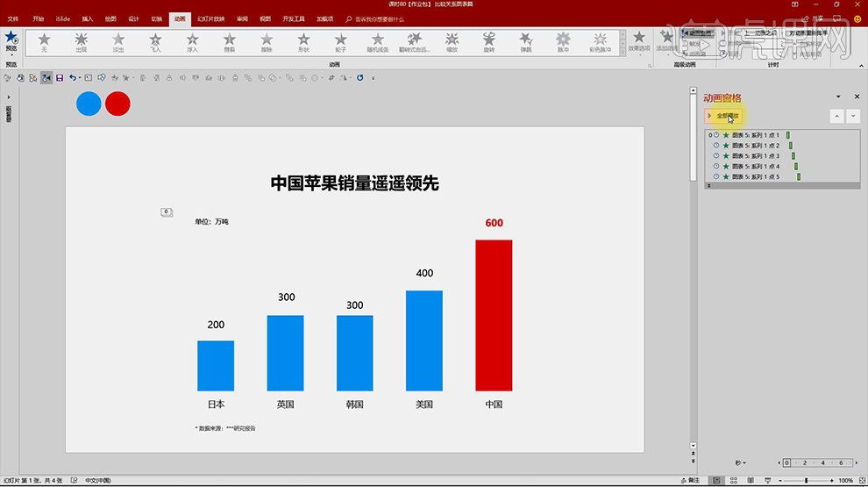Switch to the iSlide tab

click(63, 18)
